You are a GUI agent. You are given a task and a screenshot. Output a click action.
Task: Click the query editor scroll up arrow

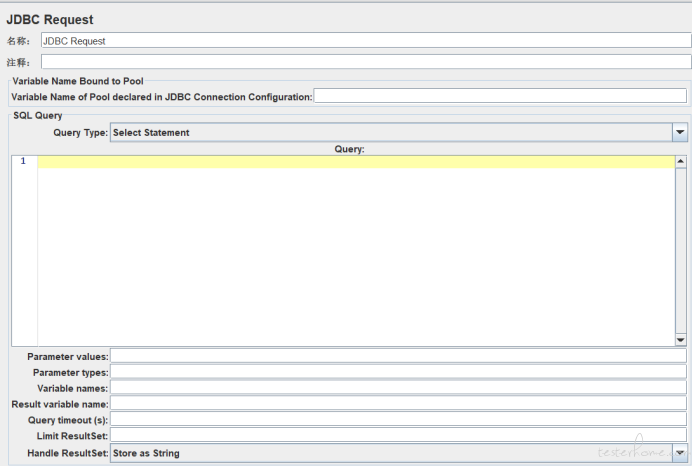click(x=681, y=161)
